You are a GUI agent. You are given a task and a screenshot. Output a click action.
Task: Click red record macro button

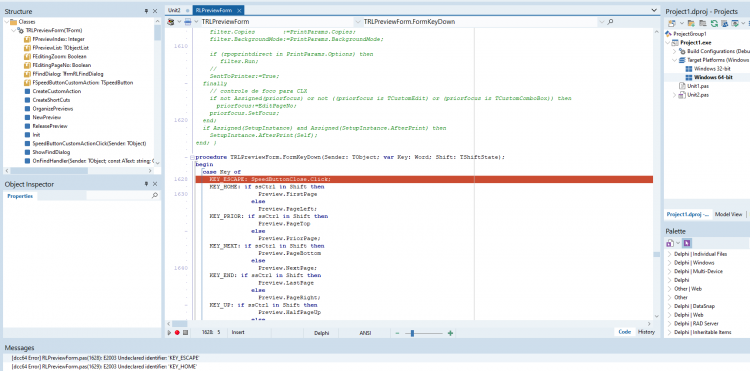coord(177,333)
